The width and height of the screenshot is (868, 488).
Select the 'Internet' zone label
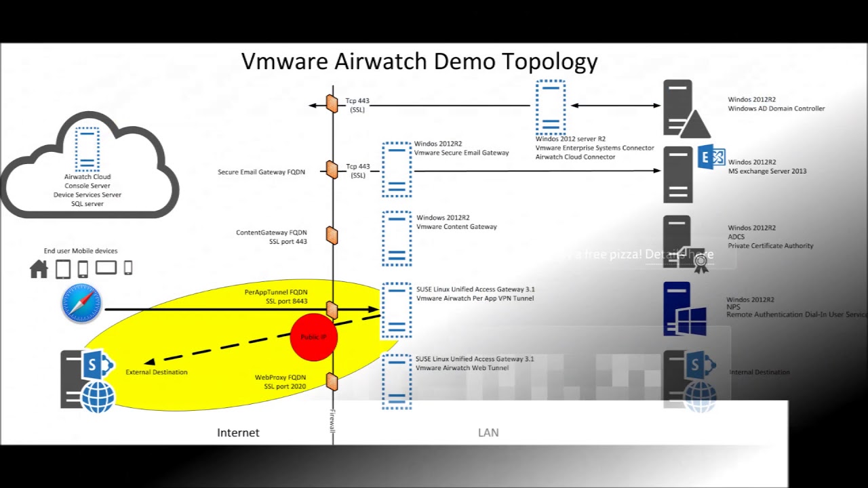238,432
